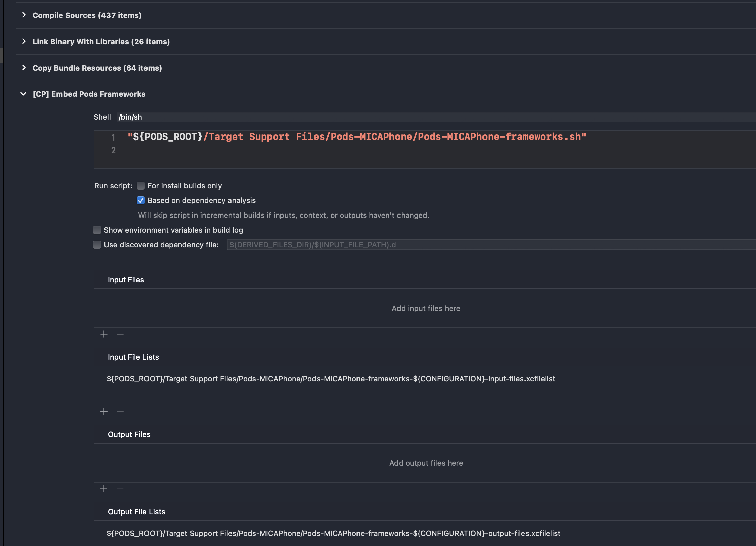
Task: Select the input-files.xcfilelist entry
Action: coord(331,379)
